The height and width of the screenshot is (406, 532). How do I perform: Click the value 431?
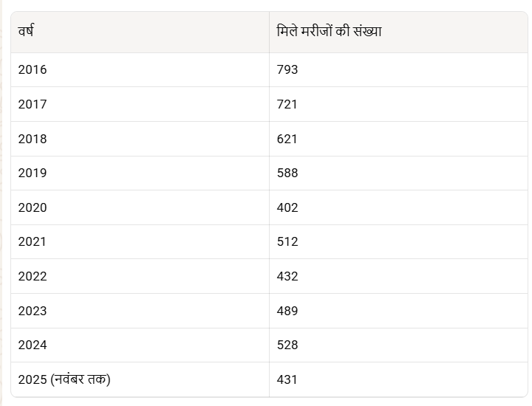pyautogui.click(x=287, y=379)
